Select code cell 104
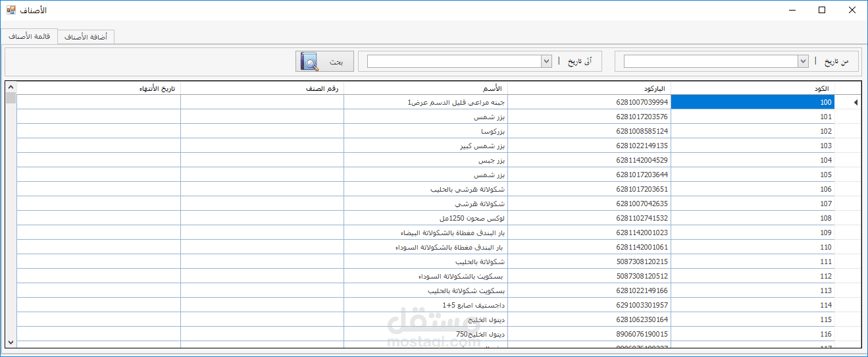 pyautogui.click(x=753, y=160)
